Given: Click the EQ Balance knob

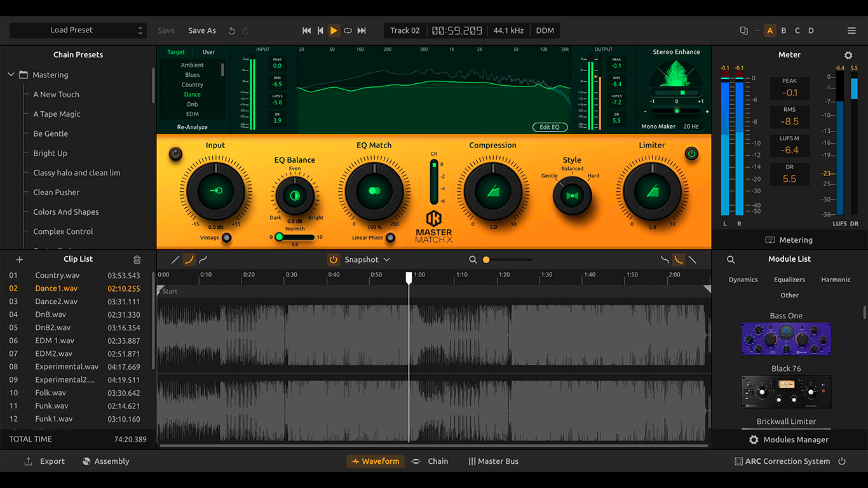Looking at the screenshot, I should [x=295, y=196].
